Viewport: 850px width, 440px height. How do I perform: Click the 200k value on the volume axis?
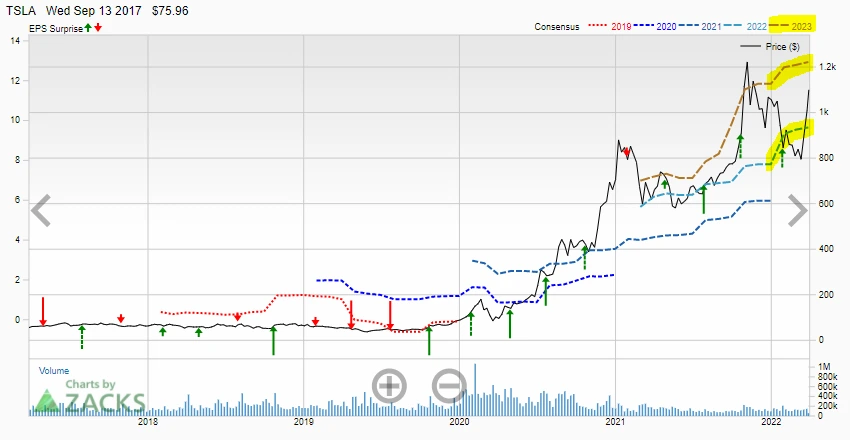[827, 406]
